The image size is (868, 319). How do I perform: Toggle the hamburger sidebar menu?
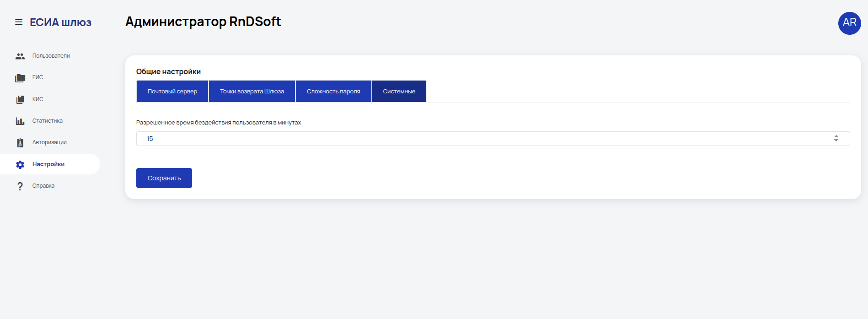[19, 22]
